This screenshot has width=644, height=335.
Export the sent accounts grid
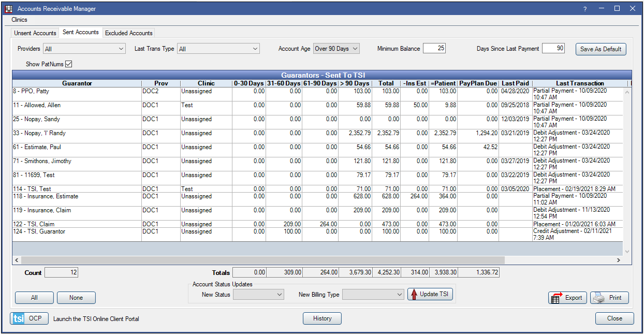[567, 298]
